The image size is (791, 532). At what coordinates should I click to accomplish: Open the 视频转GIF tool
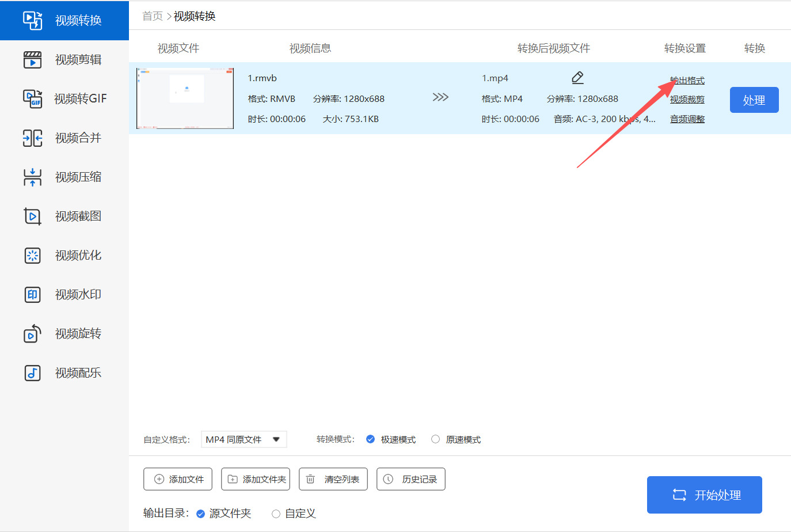click(x=33, y=98)
